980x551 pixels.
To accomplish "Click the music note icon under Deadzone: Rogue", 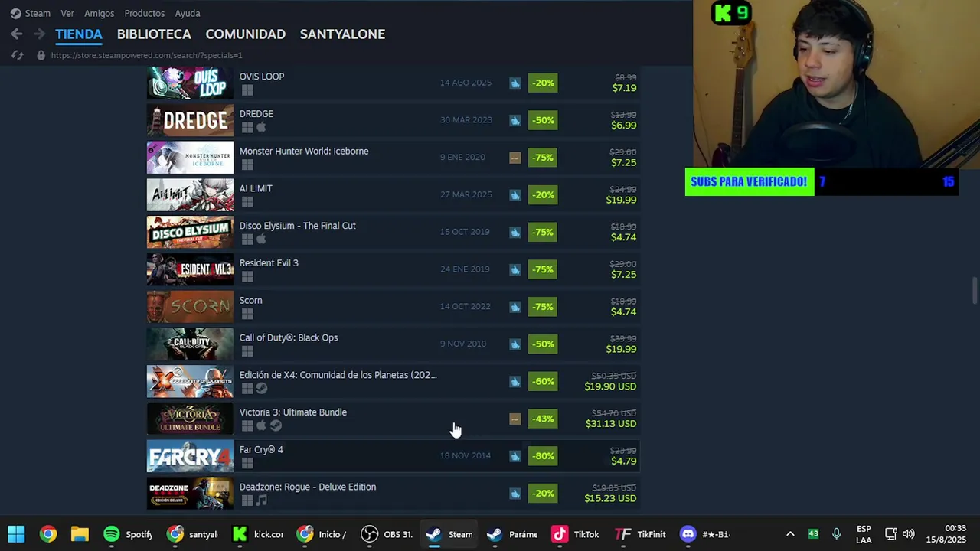I will coord(261,500).
